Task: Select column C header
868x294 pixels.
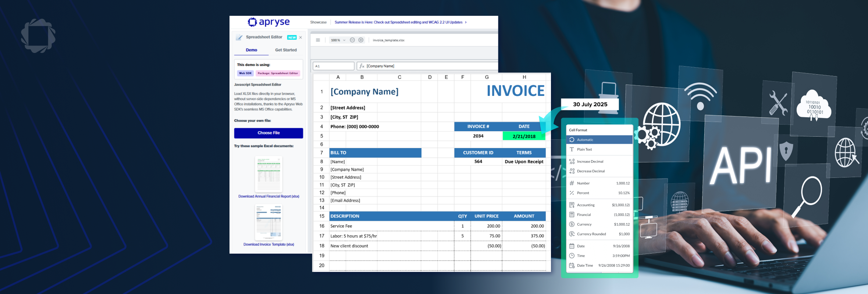Action: 399,77
